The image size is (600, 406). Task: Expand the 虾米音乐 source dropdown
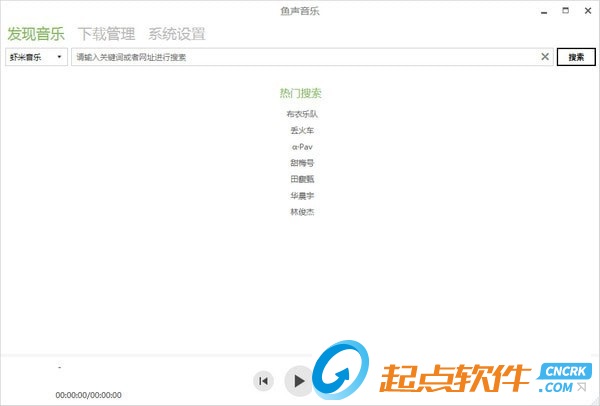36,57
